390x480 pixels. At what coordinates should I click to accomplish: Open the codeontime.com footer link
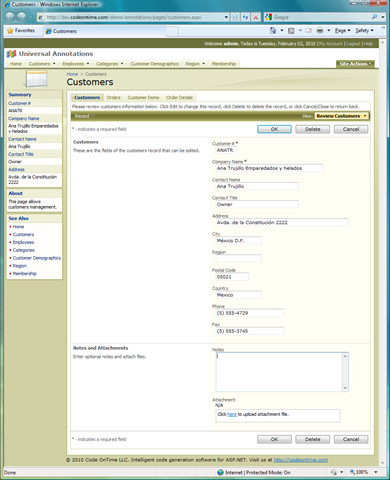point(301,460)
